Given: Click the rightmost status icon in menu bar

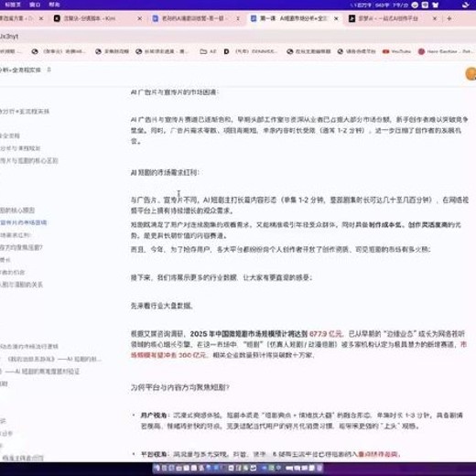Looking at the screenshot, I should coord(466,5).
